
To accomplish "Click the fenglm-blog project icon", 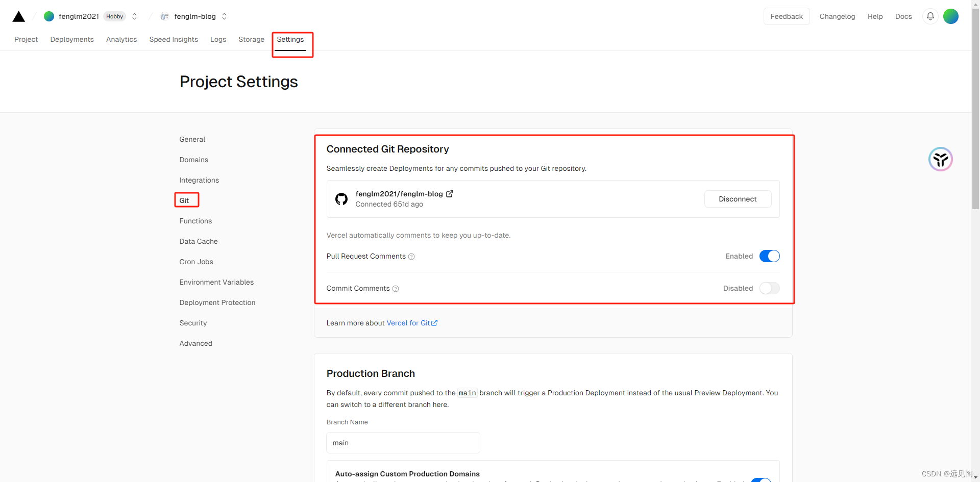I will pyautogui.click(x=165, y=16).
